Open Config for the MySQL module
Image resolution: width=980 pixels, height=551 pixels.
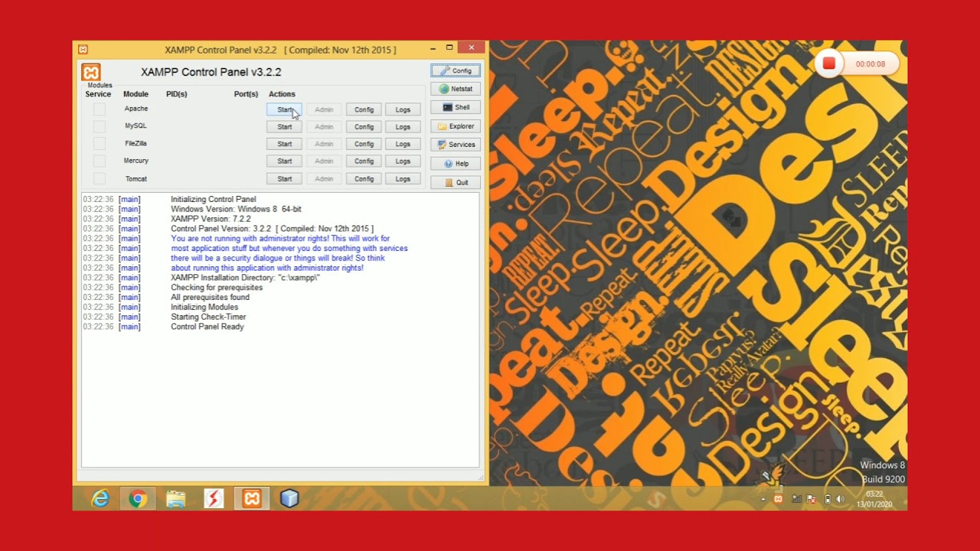click(364, 127)
